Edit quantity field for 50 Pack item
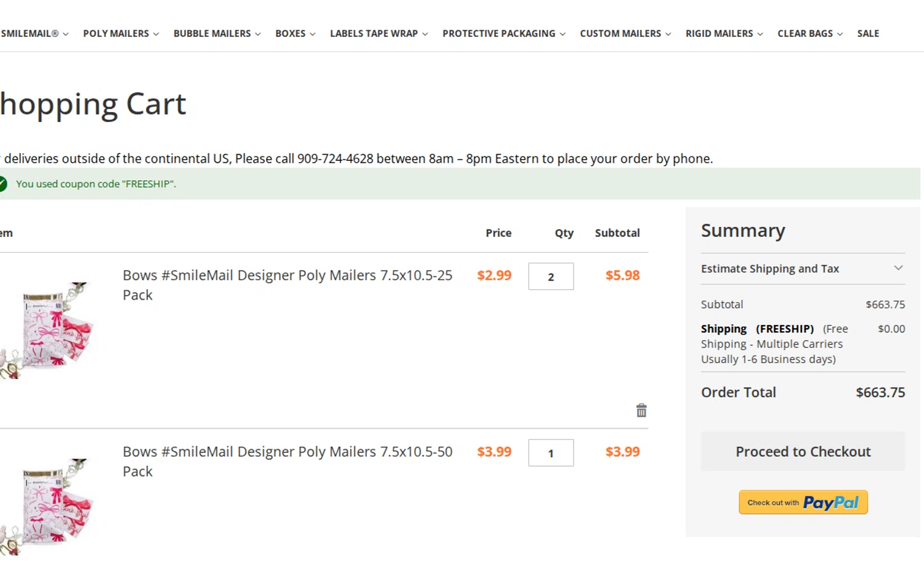 click(x=551, y=453)
